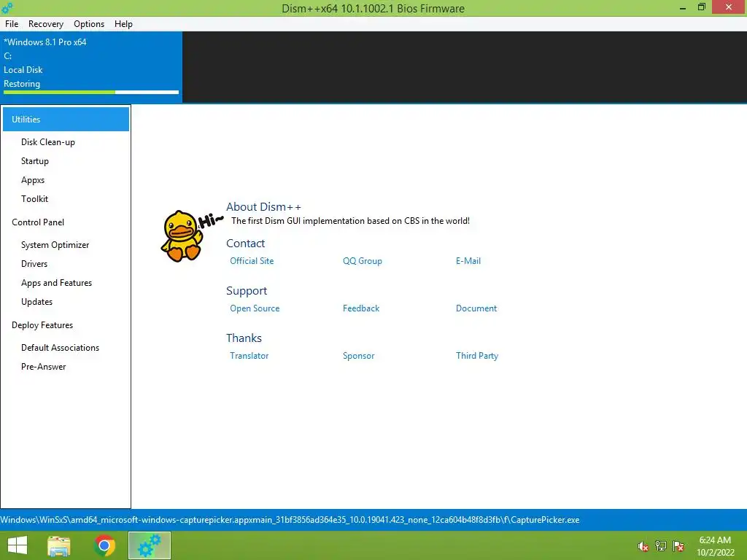Click the QQ Group link
747x560 pixels.
point(362,261)
